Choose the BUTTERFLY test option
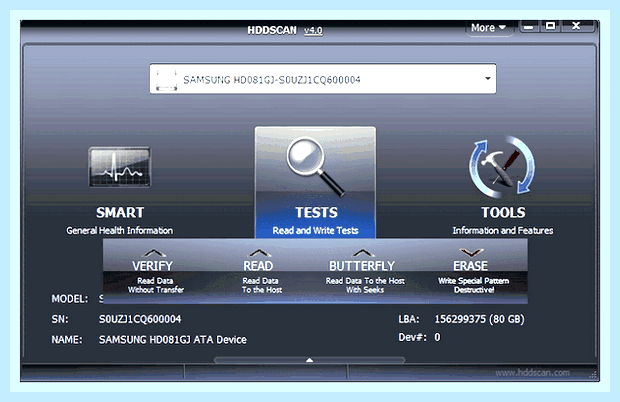 (x=364, y=272)
